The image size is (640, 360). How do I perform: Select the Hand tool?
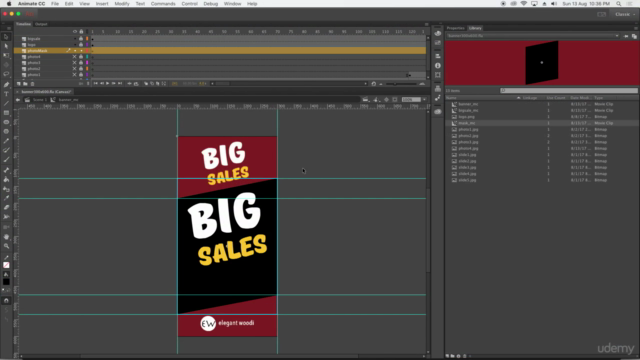(6, 237)
